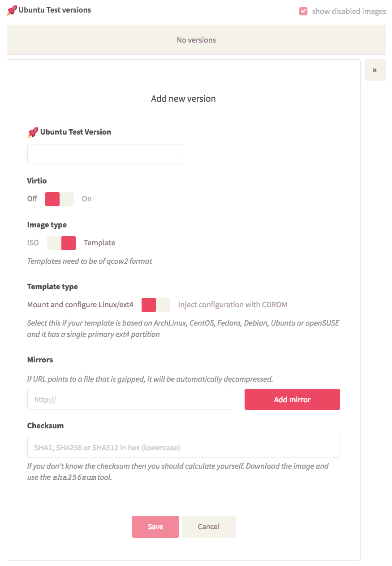Screen dimensions: 392x566
Task: Uncheck the show disabled images checkbox
Action: pyautogui.click(x=303, y=12)
